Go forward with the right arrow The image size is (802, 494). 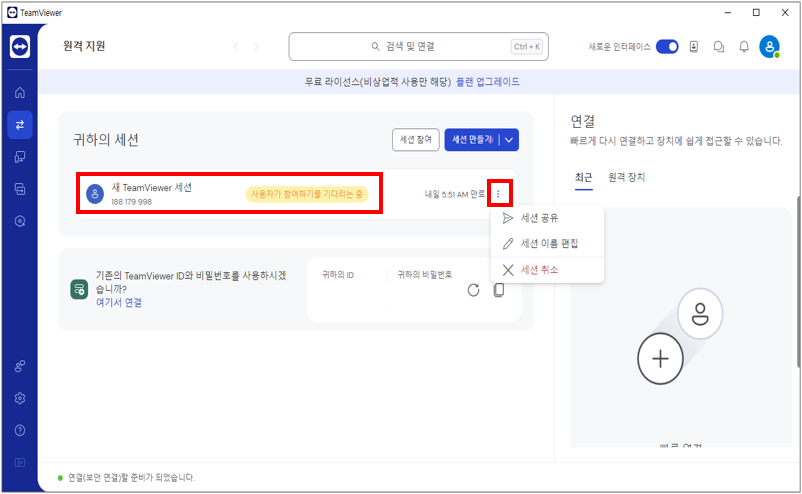256,47
